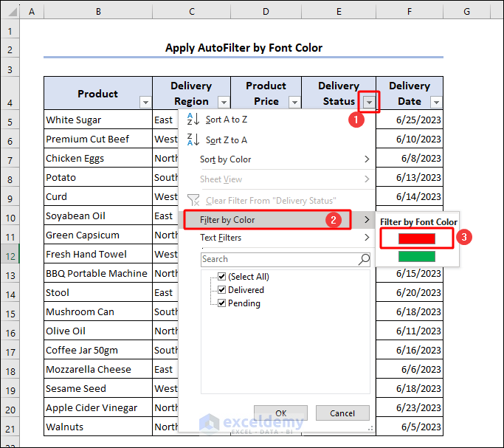Screen dimensions: 504x448
Task: Toggle the (Select All) checkbox
Action: click(x=222, y=276)
